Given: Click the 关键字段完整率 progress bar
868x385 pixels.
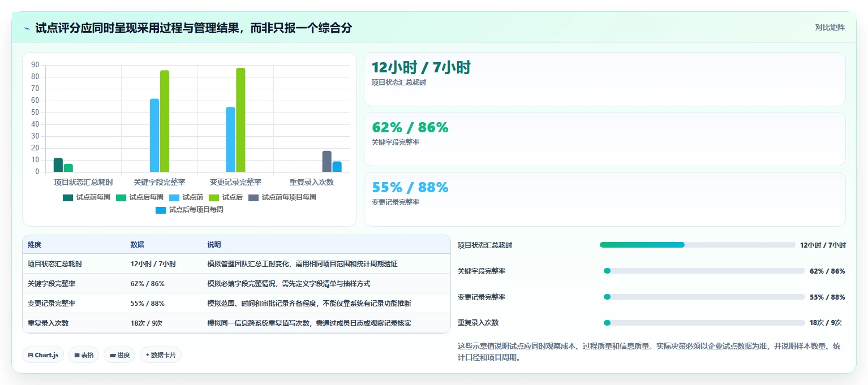Looking at the screenshot, I should point(704,271).
